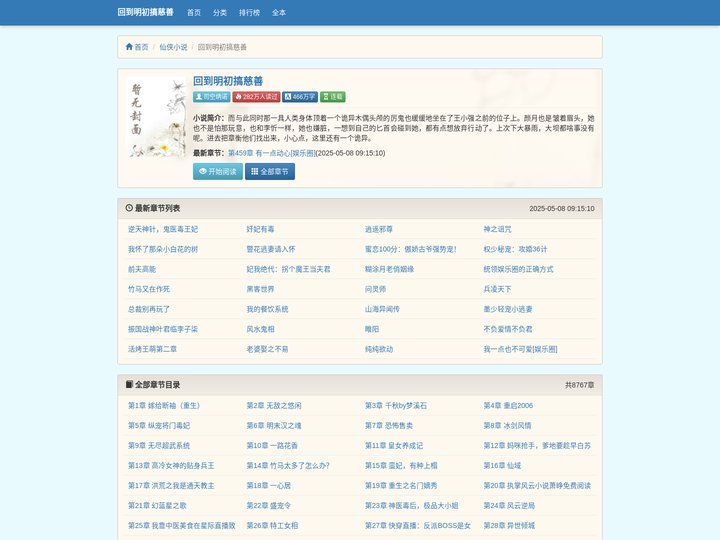The image size is (720, 540).
Task: Open chapter 第9章 无尽超武系统
Action: pos(159,446)
